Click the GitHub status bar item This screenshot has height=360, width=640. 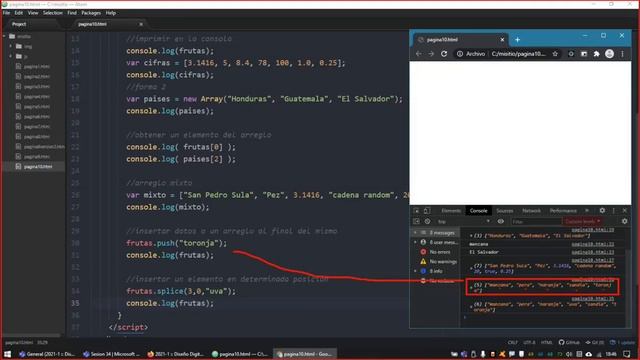569,342
